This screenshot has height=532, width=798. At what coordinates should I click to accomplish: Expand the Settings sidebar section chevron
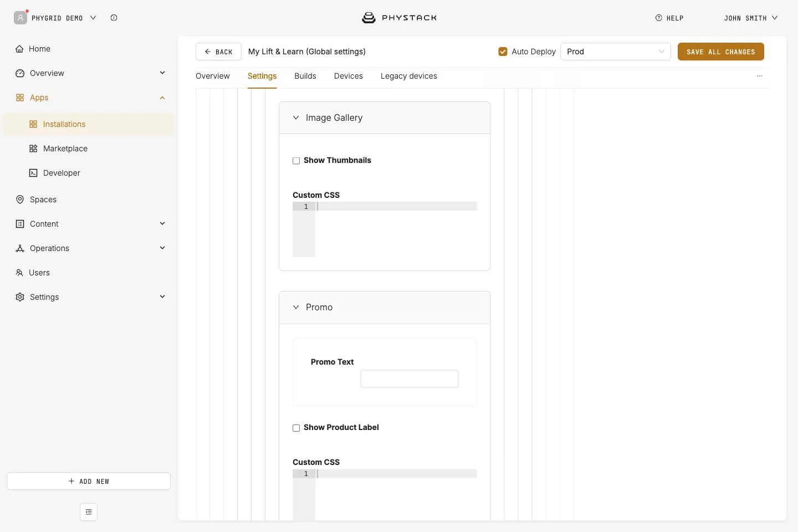[162, 296]
